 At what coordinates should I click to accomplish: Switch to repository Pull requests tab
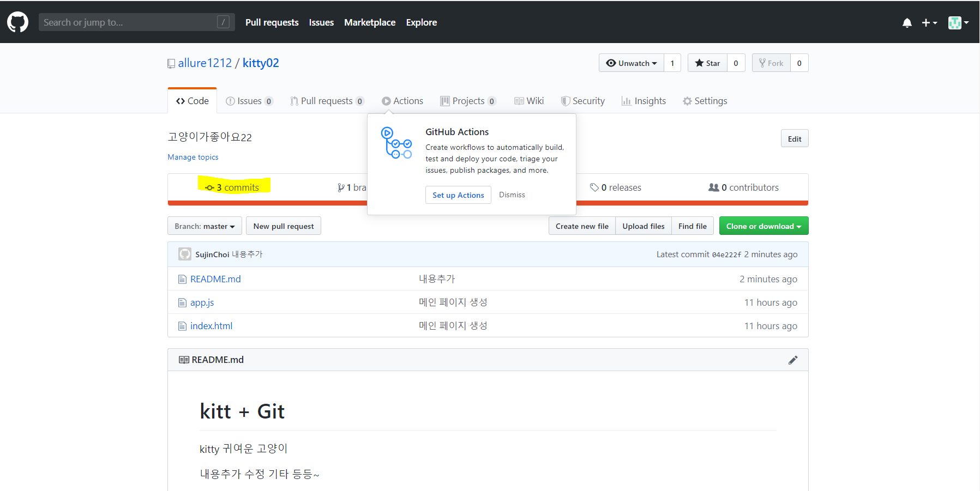[327, 101]
